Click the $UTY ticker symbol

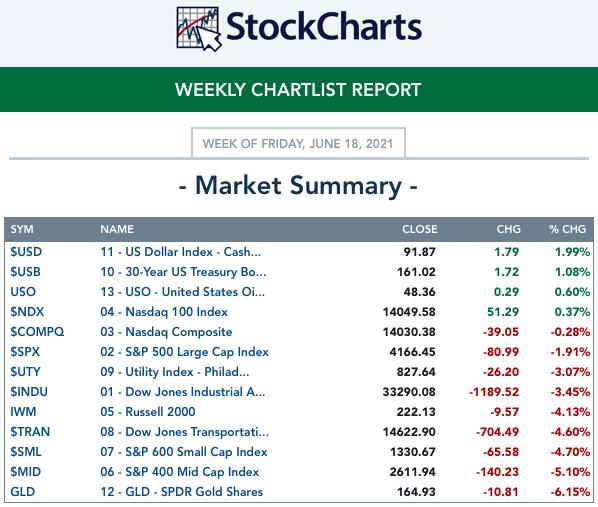point(25,372)
